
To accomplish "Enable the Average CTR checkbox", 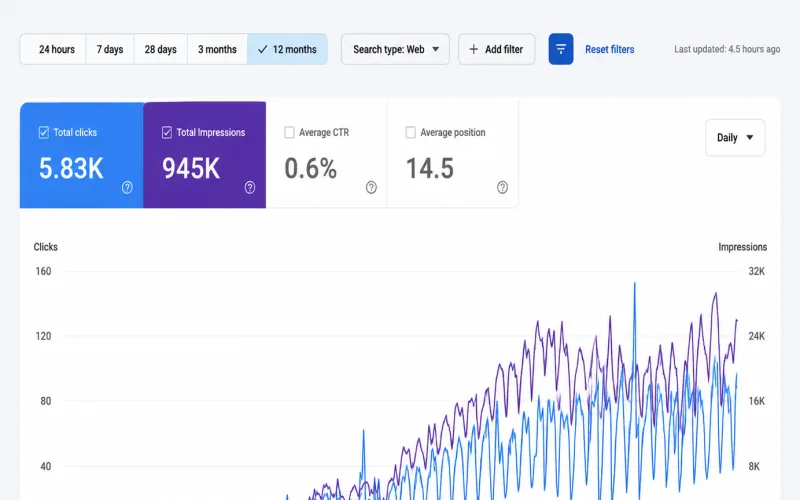I will [289, 132].
